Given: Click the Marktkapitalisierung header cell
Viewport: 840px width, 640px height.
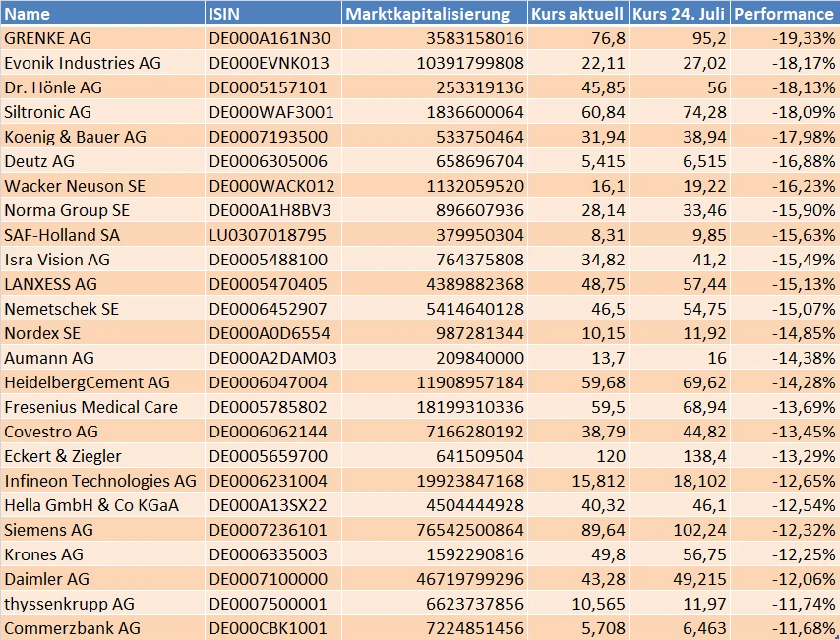Looking at the screenshot, I should [429, 14].
